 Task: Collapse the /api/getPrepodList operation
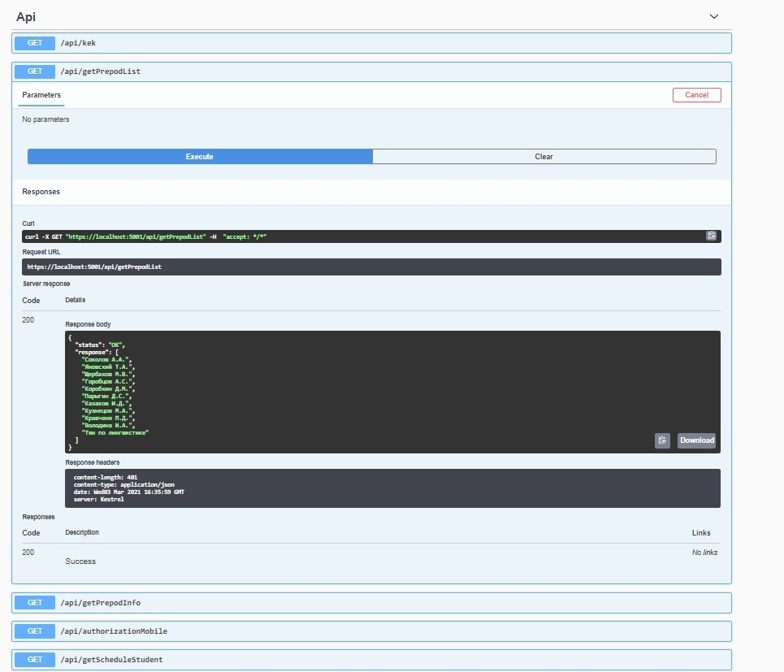[366, 72]
